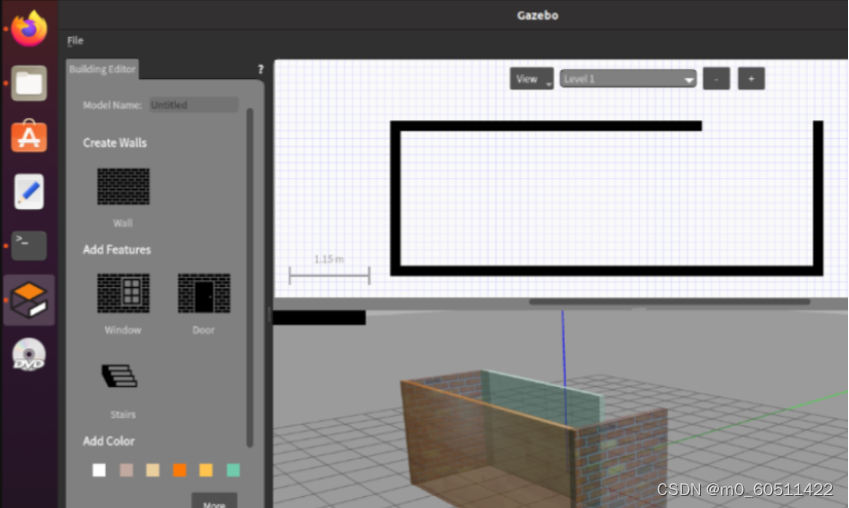Pick the white color swatch
This screenshot has height=508, width=849.
(99, 470)
